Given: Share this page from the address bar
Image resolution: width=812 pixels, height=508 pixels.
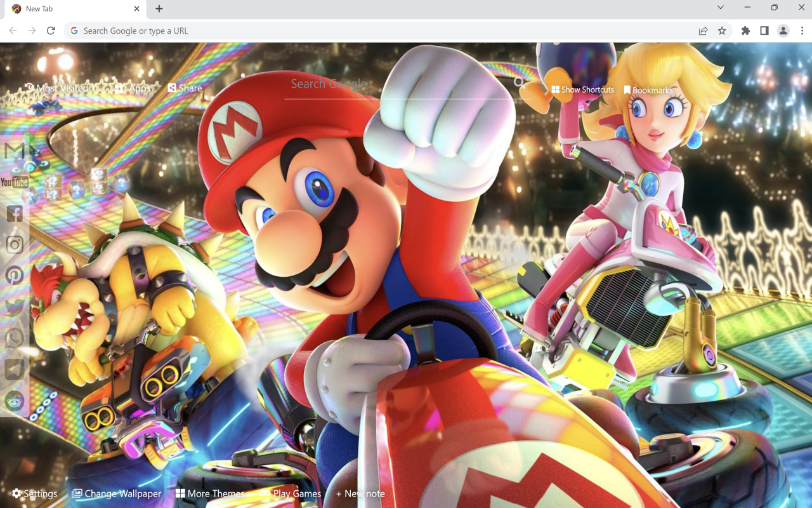Looking at the screenshot, I should click(703, 30).
